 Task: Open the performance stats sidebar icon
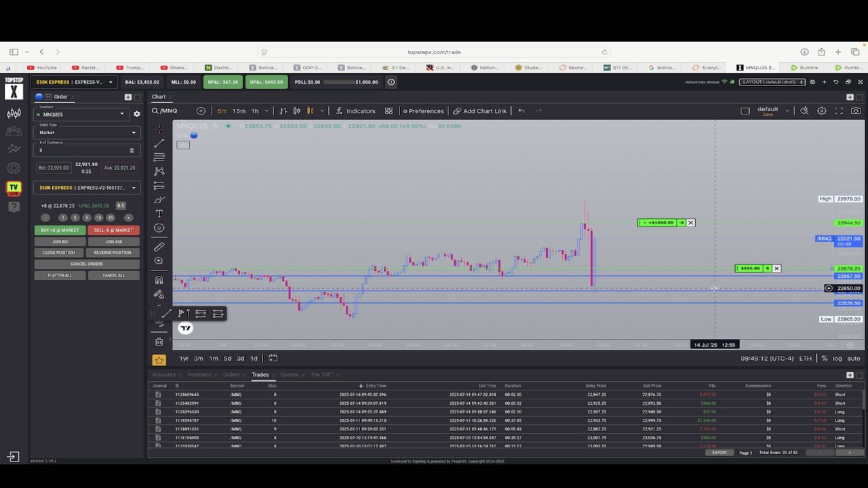point(14,149)
